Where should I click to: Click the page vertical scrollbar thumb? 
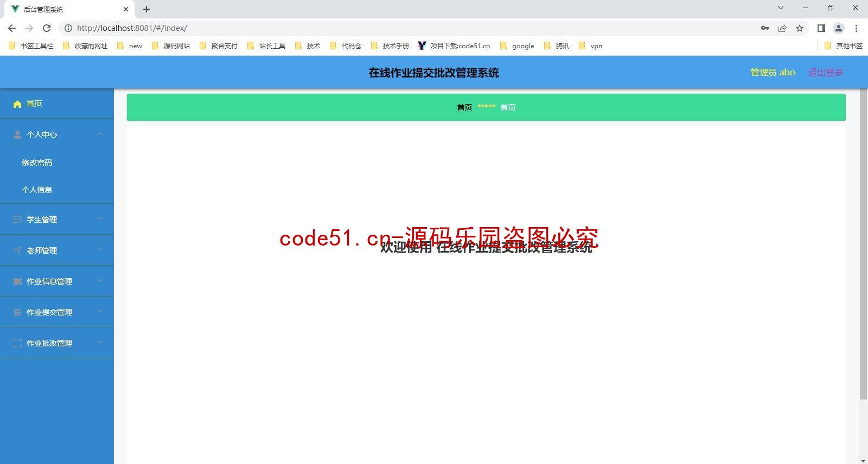pyautogui.click(x=863, y=245)
